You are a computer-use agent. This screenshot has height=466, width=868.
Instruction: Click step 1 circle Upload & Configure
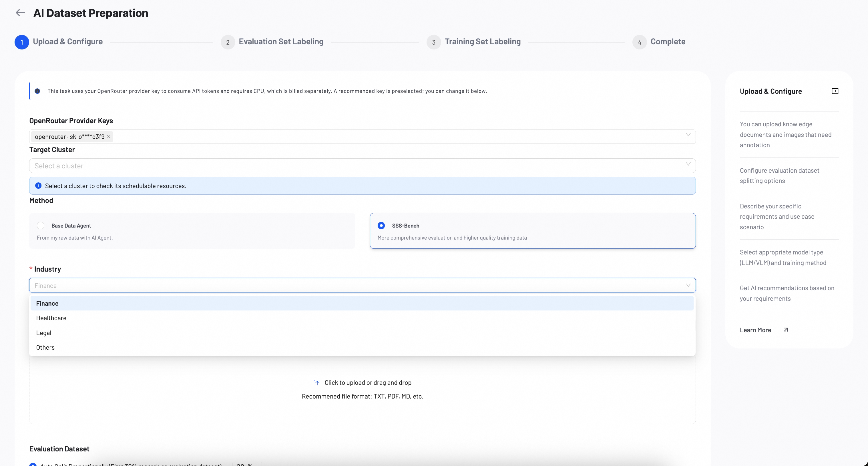click(22, 42)
